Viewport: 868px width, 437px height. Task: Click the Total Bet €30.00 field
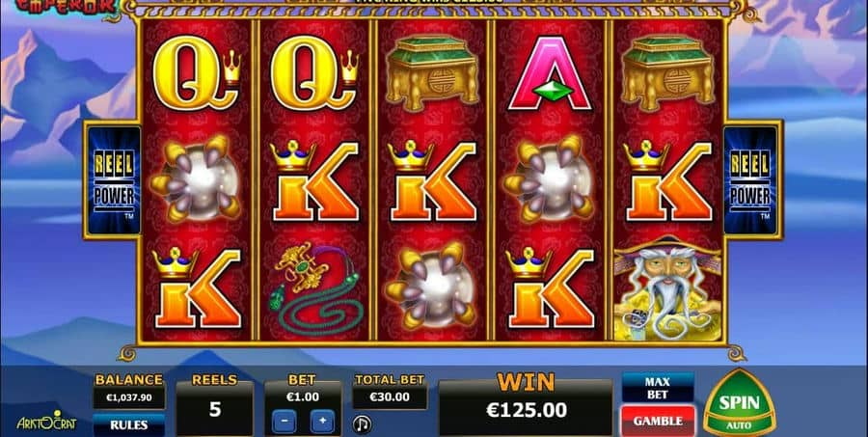pyautogui.click(x=390, y=396)
